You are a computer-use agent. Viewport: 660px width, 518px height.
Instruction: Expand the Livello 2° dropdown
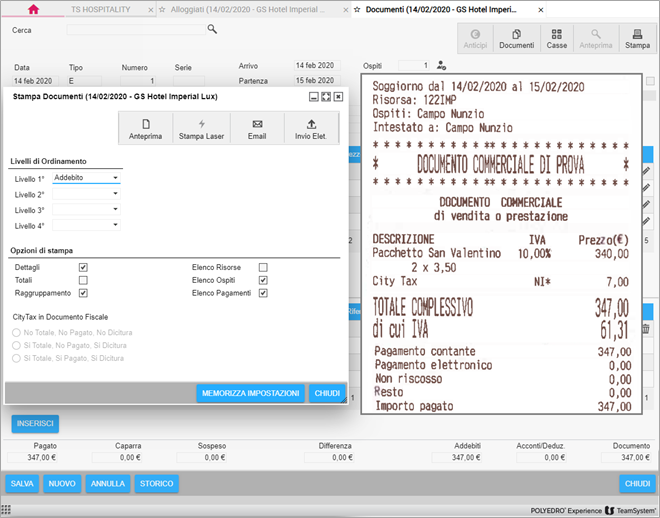[86, 194]
